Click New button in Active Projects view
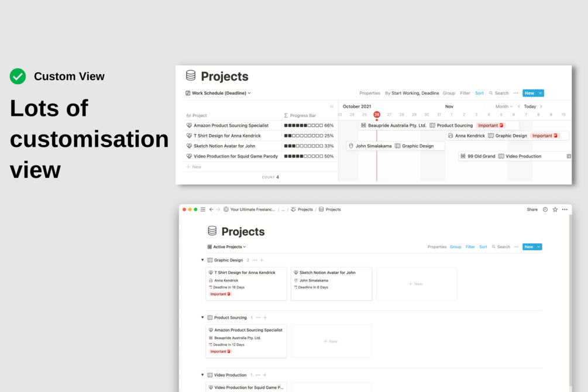The image size is (588, 392). (529, 247)
